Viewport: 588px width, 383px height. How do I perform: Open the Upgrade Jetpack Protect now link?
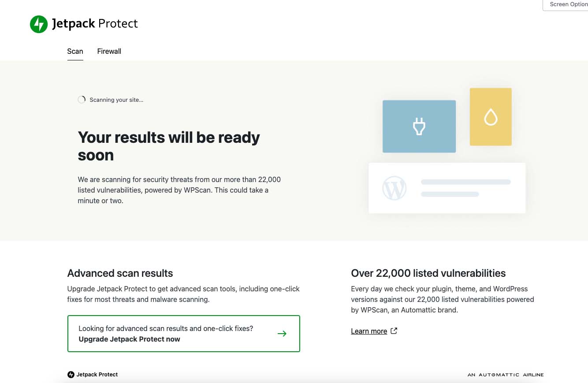pos(129,339)
